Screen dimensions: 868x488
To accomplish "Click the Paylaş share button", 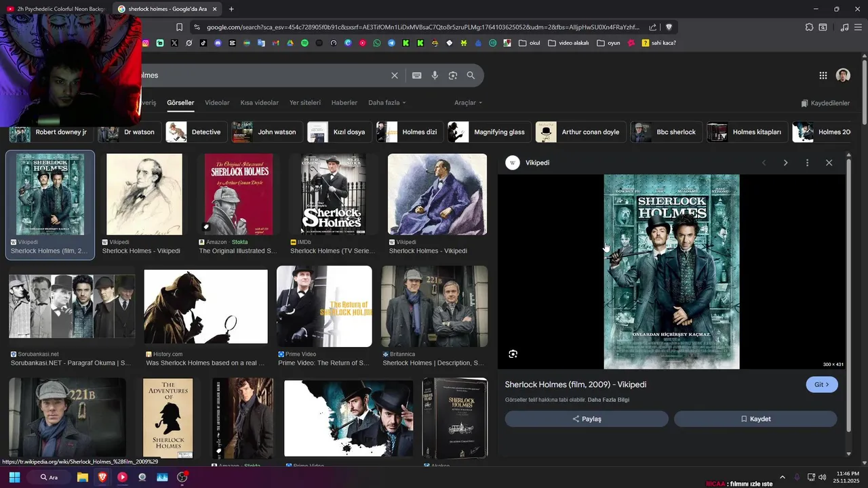I will (587, 419).
